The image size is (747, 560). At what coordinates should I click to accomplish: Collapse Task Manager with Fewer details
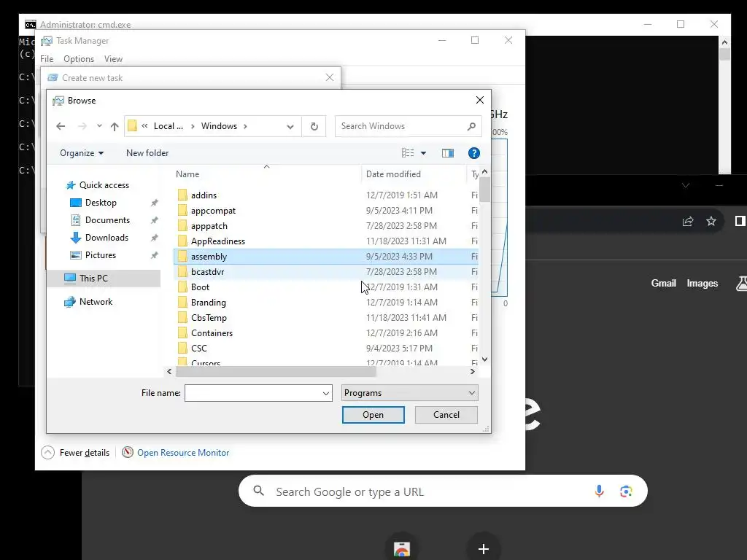coord(75,452)
